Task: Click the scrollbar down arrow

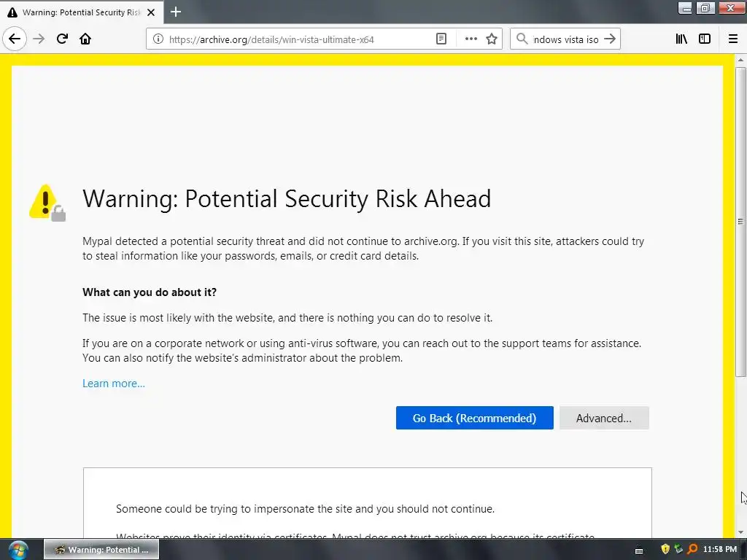Action: pos(740,532)
